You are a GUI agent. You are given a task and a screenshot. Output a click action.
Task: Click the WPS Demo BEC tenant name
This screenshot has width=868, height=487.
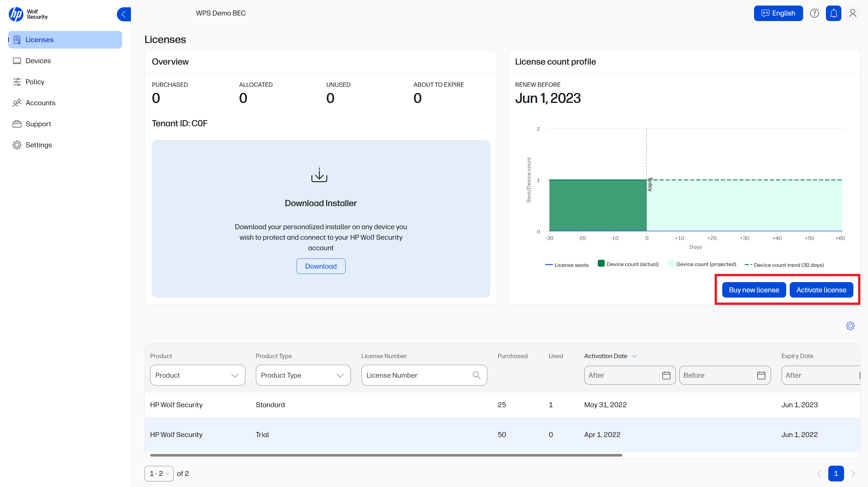(221, 13)
